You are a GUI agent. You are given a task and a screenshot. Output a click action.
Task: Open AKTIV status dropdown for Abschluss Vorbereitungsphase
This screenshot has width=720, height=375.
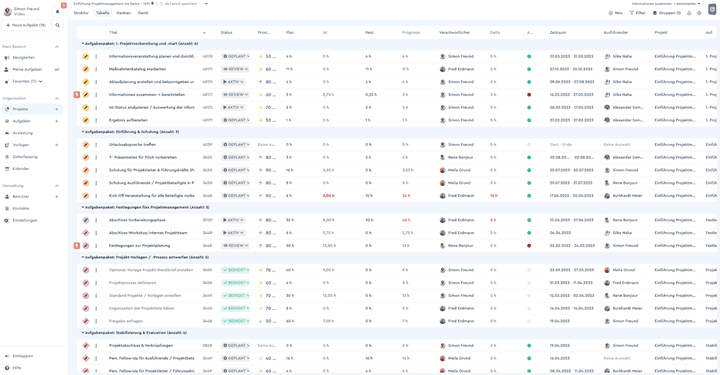point(234,220)
